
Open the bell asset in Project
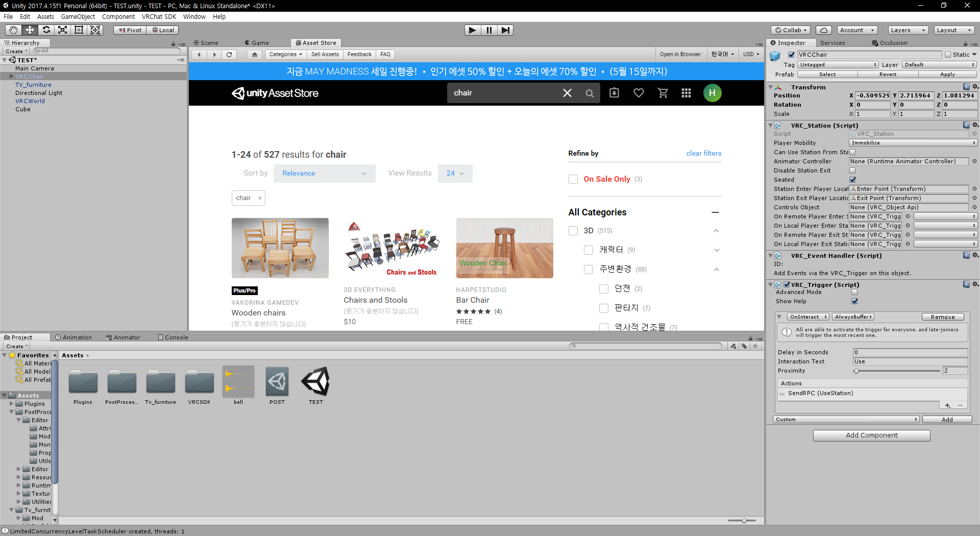click(x=238, y=385)
